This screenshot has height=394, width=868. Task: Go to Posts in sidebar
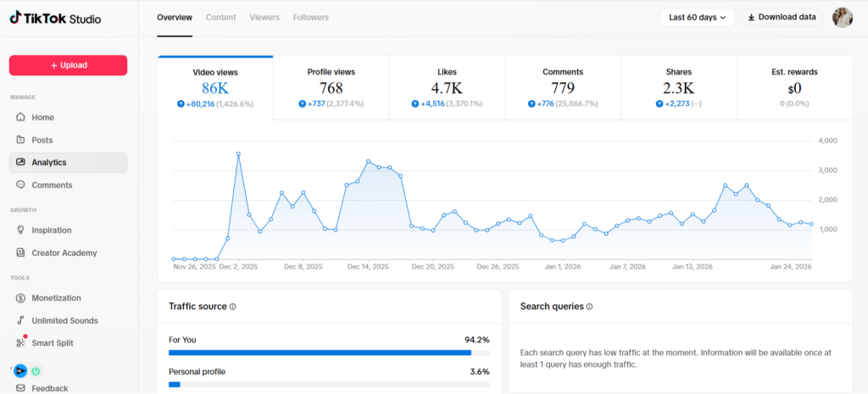tap(42, 140)
